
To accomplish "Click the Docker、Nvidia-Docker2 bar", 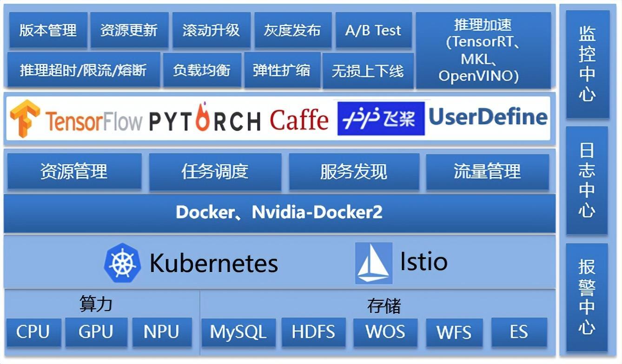I will point(279,213).
